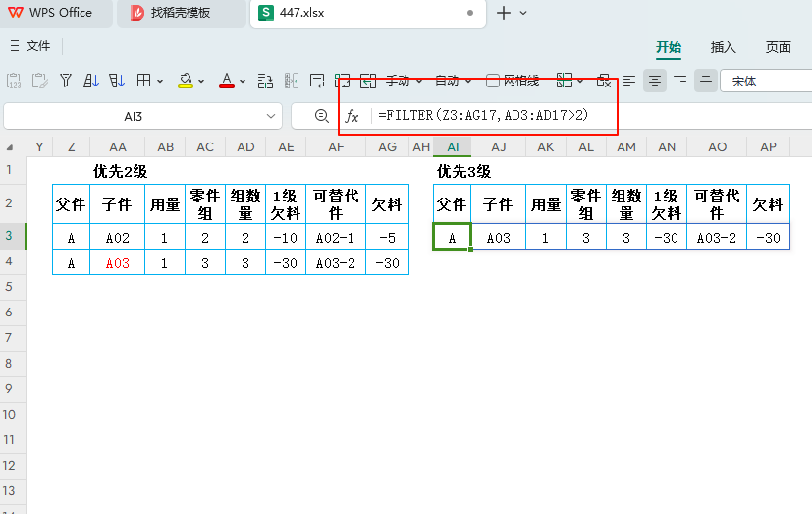812x514 pixels.
Task: Click the 可替代件 header in 优先2级 table
Action: coord(336,204)
